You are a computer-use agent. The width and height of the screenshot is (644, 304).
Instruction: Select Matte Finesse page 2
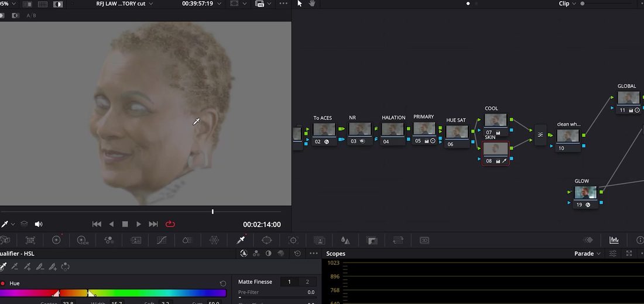tap(307, 282)
